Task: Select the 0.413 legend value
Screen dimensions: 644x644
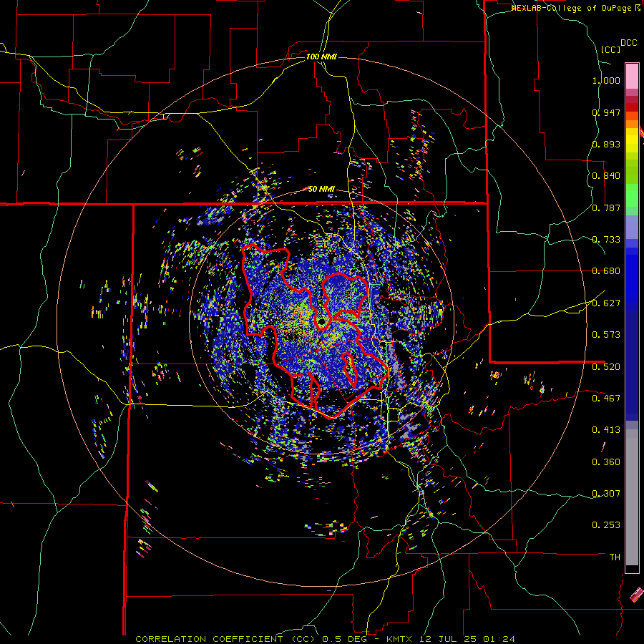Action: (606, 430)
